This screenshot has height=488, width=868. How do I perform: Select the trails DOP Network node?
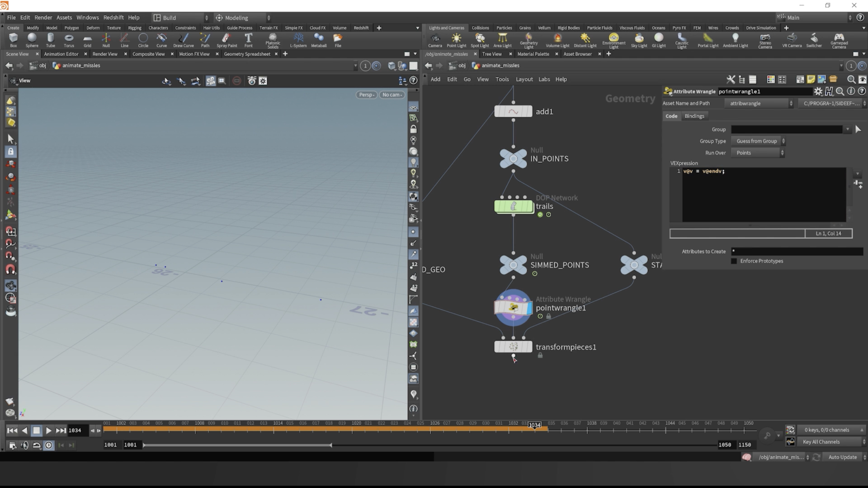click(514, 206)
